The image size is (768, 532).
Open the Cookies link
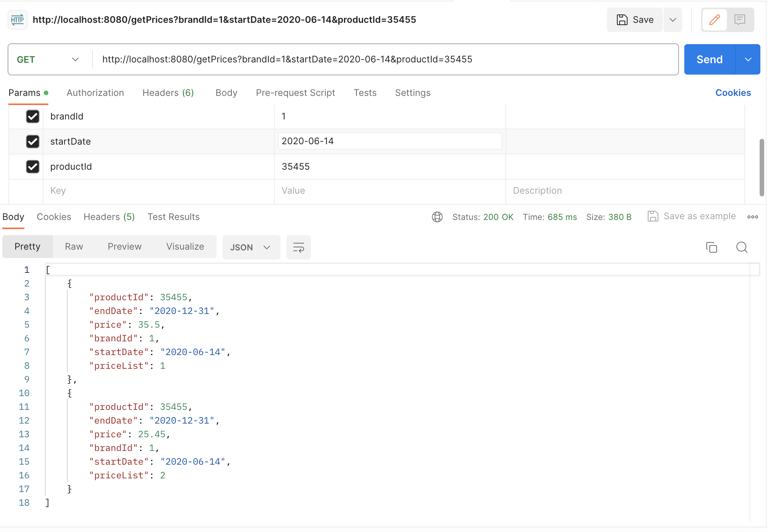733,93
